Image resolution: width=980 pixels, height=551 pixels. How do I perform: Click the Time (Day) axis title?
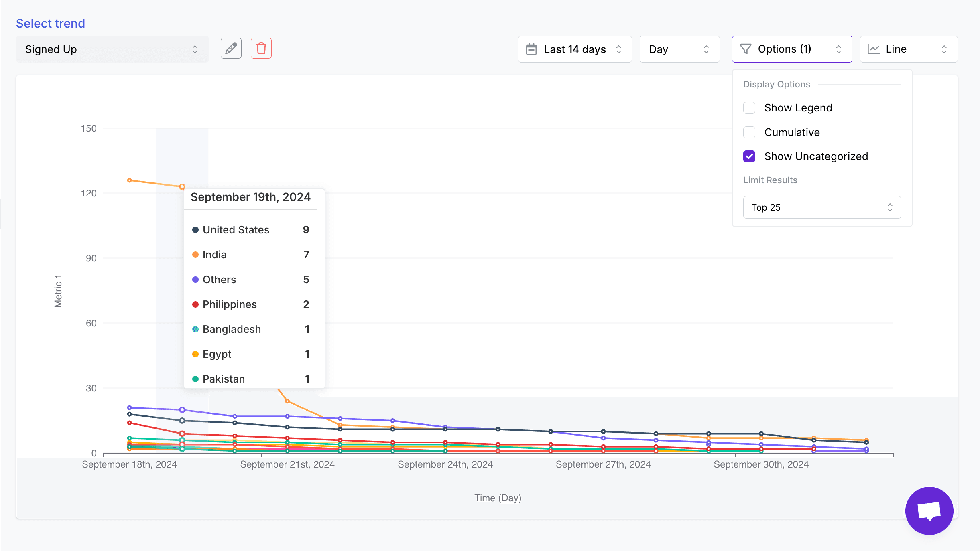tap(498, 498)
